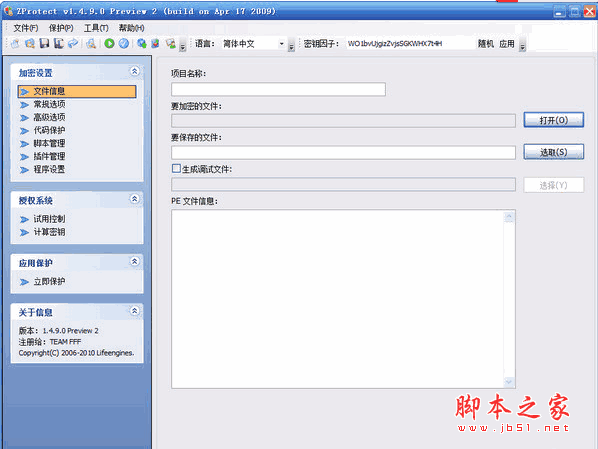Click the blue checkmark circle icon
The image size is (598, 449).
tap(124, 43)
